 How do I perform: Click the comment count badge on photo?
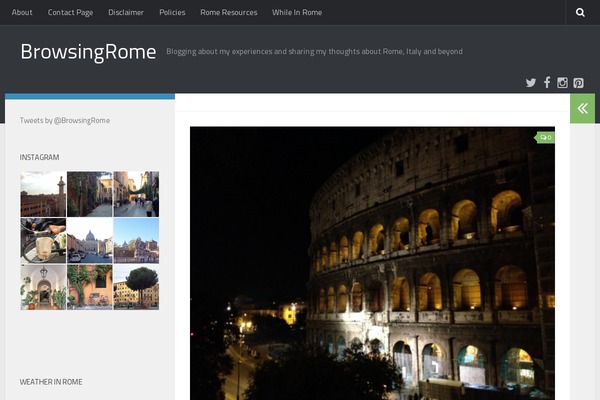click(545, 137)
